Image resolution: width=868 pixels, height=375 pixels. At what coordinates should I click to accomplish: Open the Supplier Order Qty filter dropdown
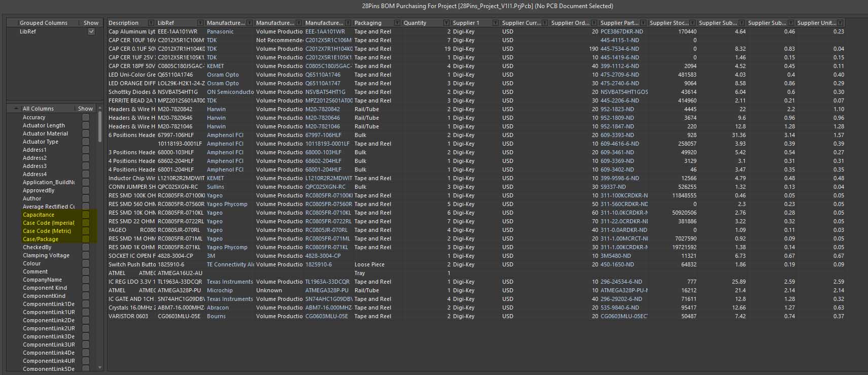(x=594, y=23)
